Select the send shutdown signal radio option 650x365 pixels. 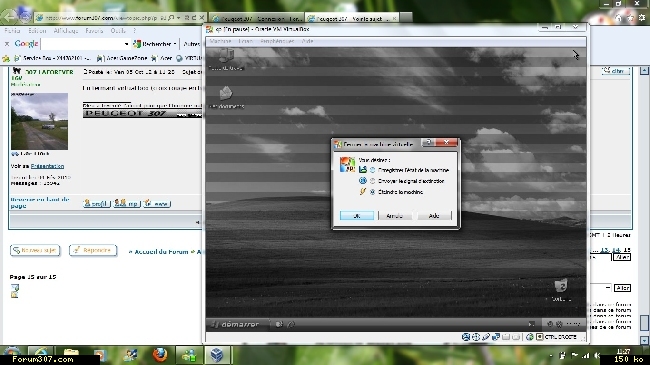tap(372, 181)
